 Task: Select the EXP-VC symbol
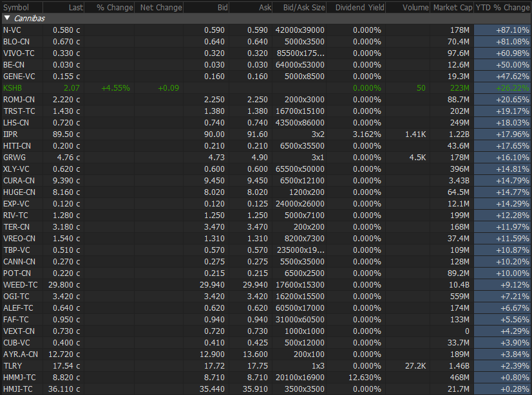click(x=16, y=203)
